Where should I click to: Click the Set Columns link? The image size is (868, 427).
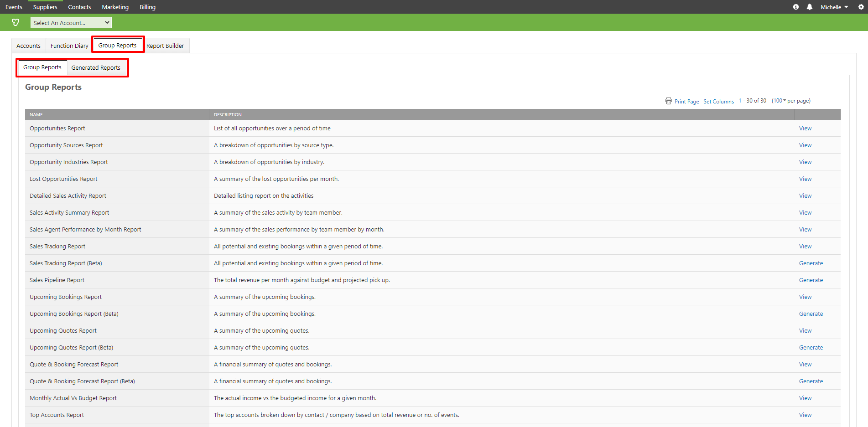coord(718,102)
